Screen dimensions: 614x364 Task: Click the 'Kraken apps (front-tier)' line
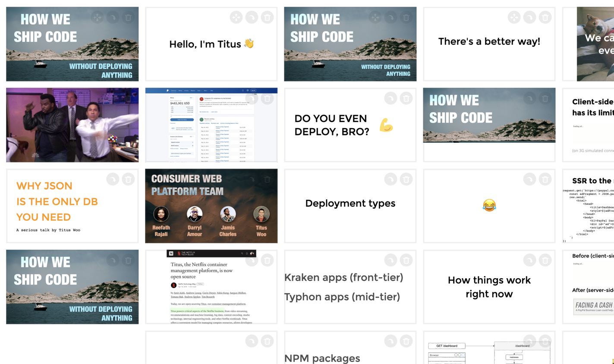(344, 277)
